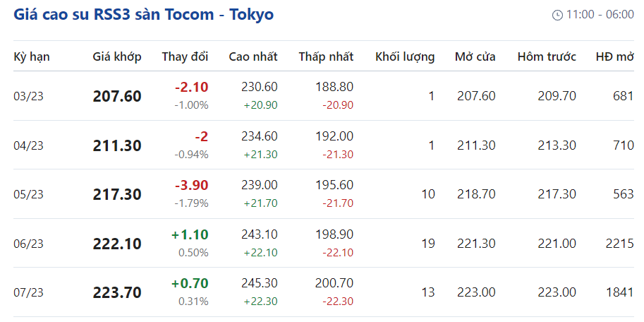Image resolution: width=644 pixels, height=322 pixels.
Task: Click the 07/23 contract term
Action: point(29,292)
